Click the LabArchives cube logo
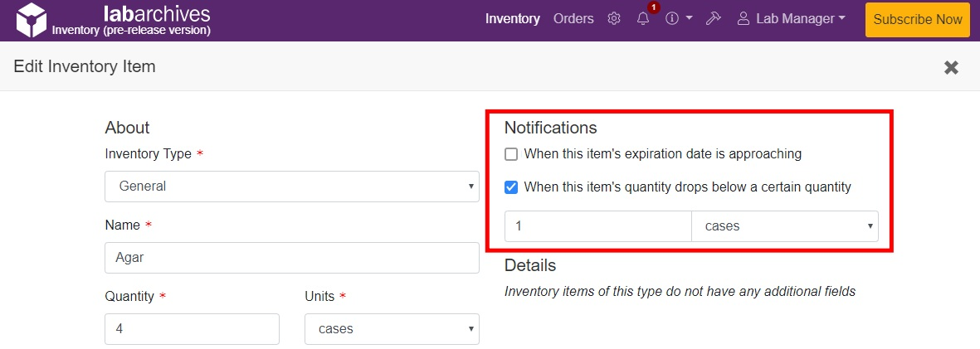Image resolution: width=980 pixels, height=349 pixels. coord(30,20)
